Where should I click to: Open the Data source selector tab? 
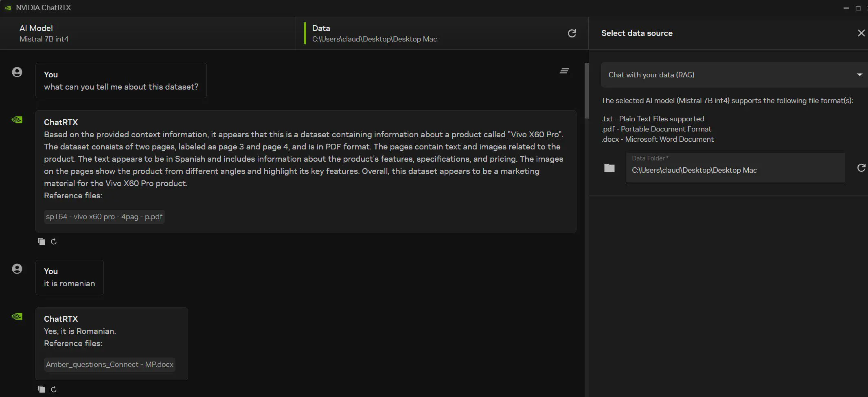(x=443, y=33)
